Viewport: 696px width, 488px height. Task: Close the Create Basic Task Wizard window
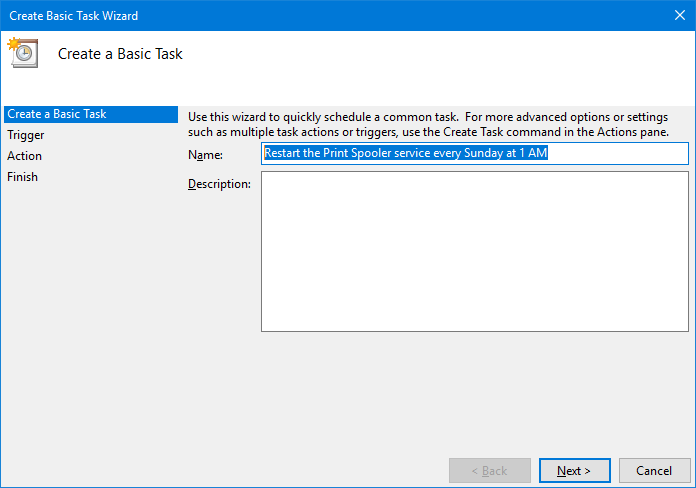[680, 16]
